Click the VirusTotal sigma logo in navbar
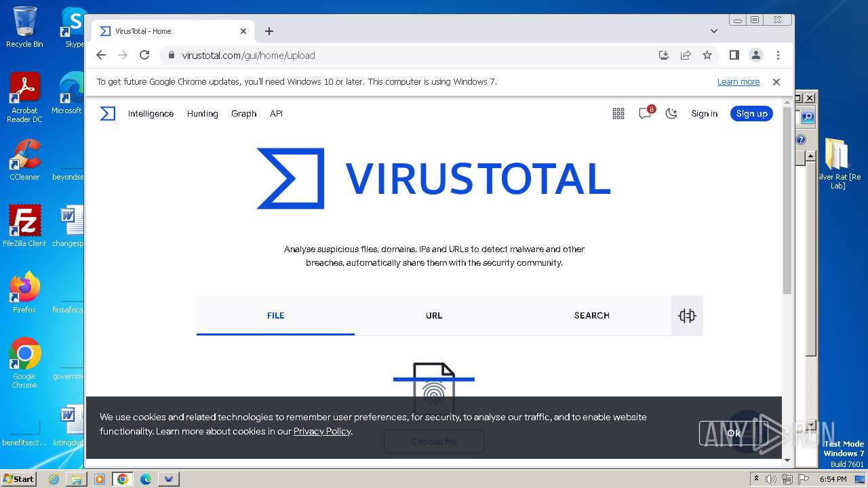This screenshot has width=868, height=488. click(x=108, y=114)
